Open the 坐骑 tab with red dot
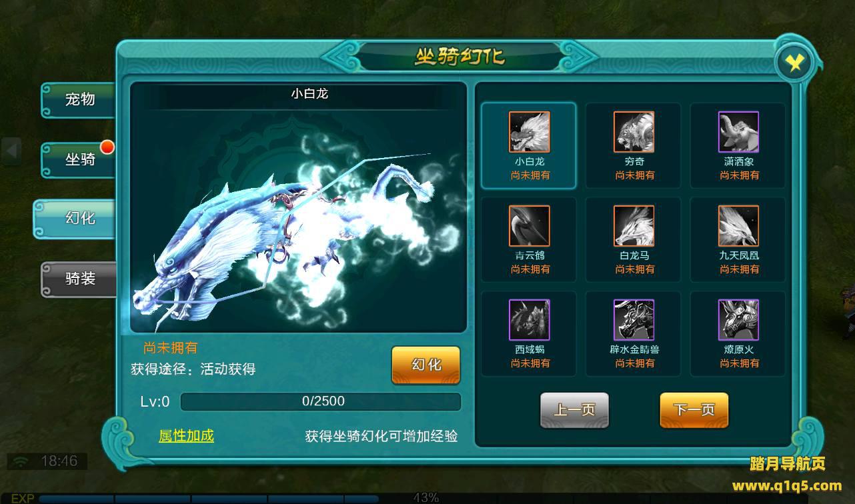This screenshot has width=855, height=504. (79, 160)
